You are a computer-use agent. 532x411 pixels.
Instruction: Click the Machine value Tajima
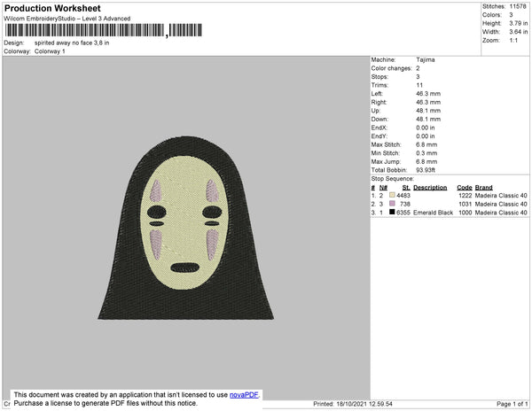pos(426,59)
